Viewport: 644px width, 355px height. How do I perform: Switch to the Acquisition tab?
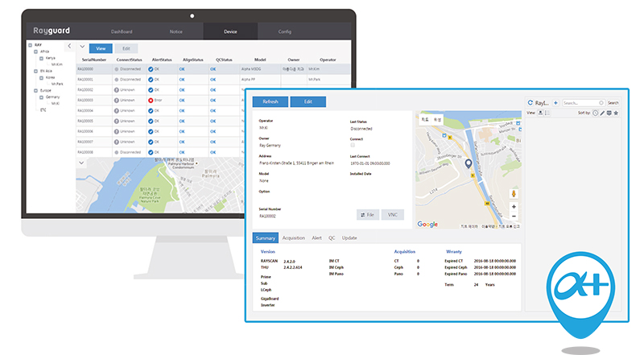(294, 238)
